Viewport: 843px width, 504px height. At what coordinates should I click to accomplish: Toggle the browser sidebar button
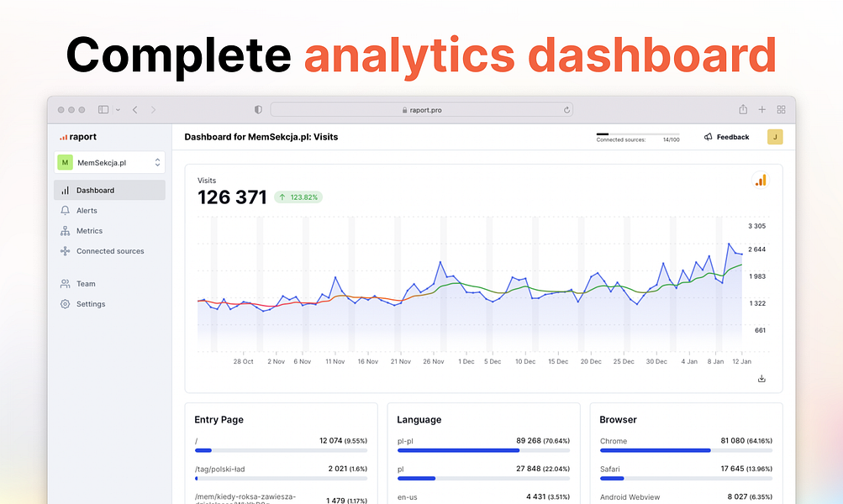point(103,109)
